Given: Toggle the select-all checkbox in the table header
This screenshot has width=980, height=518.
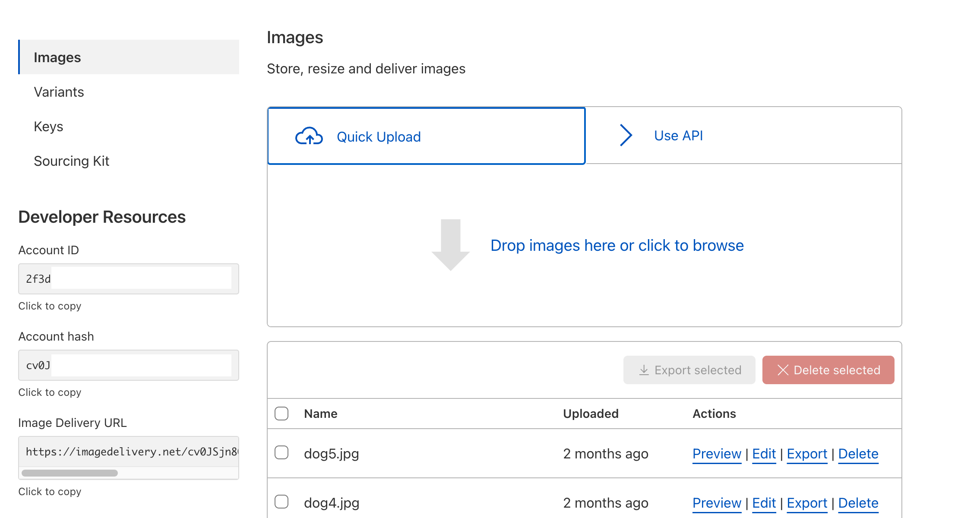Looking at the screenshot, I should [281, 414].
